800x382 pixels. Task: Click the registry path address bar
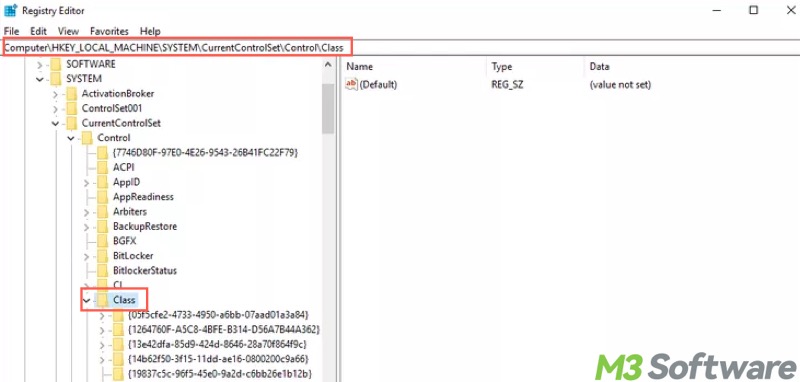[400, 48]
